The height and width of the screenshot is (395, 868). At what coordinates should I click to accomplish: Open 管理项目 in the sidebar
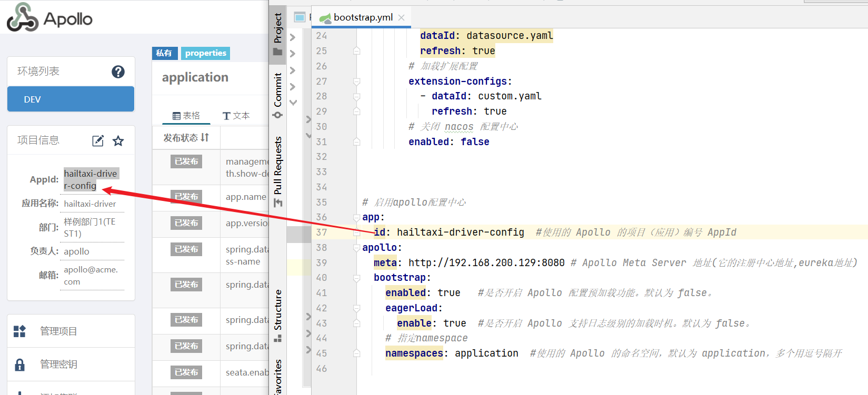71,331
